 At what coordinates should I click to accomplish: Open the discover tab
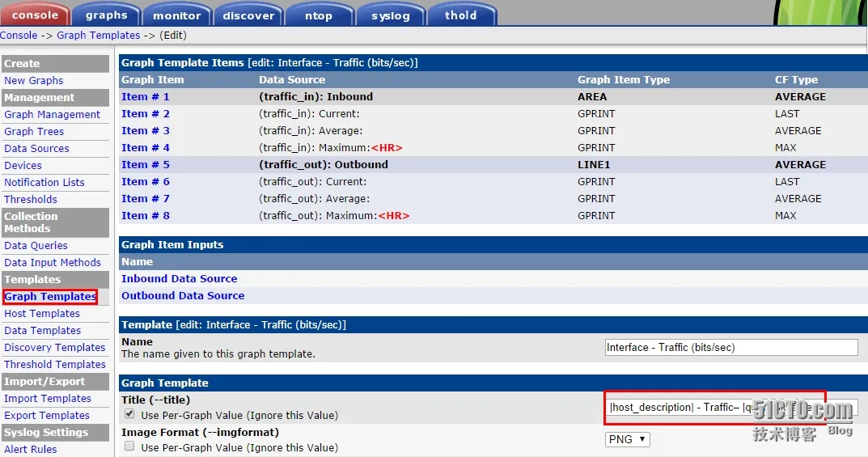click(x=248, y=15)
